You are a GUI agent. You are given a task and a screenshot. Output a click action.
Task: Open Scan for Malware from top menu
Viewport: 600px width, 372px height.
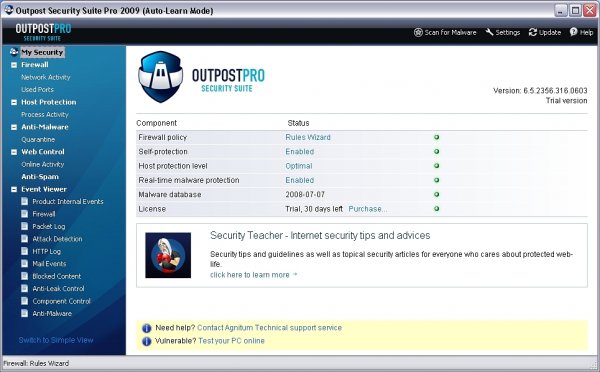(x=445, y=33)
